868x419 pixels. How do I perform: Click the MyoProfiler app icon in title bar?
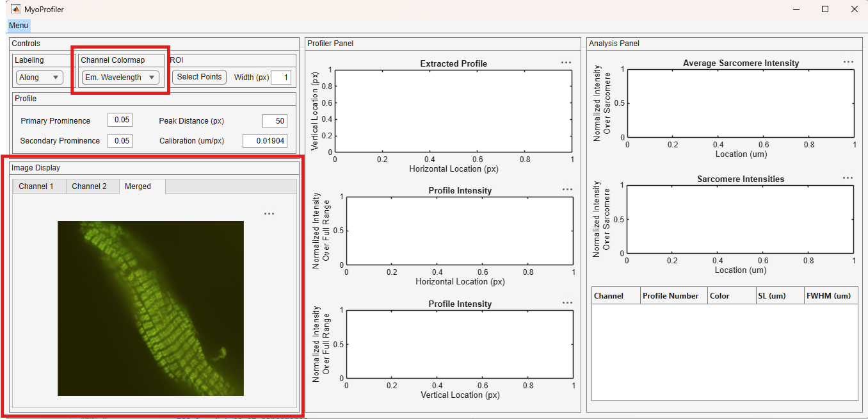pos(15,10)
